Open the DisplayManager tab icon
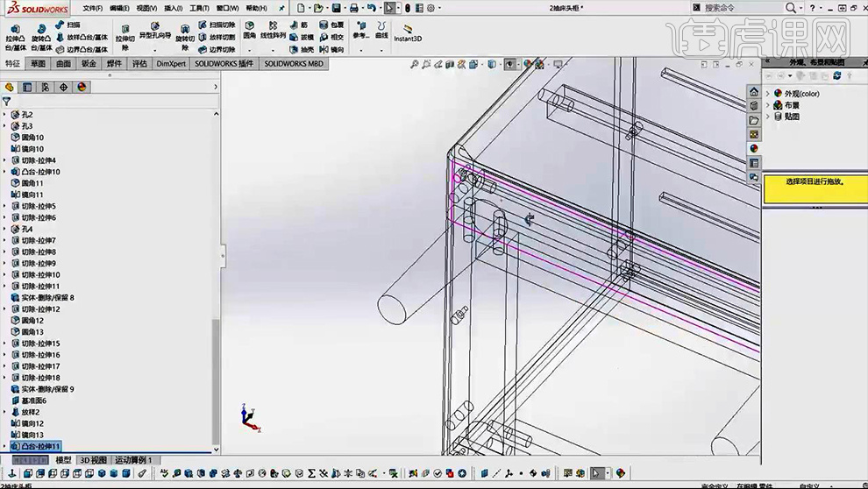 tap(82, 87)
